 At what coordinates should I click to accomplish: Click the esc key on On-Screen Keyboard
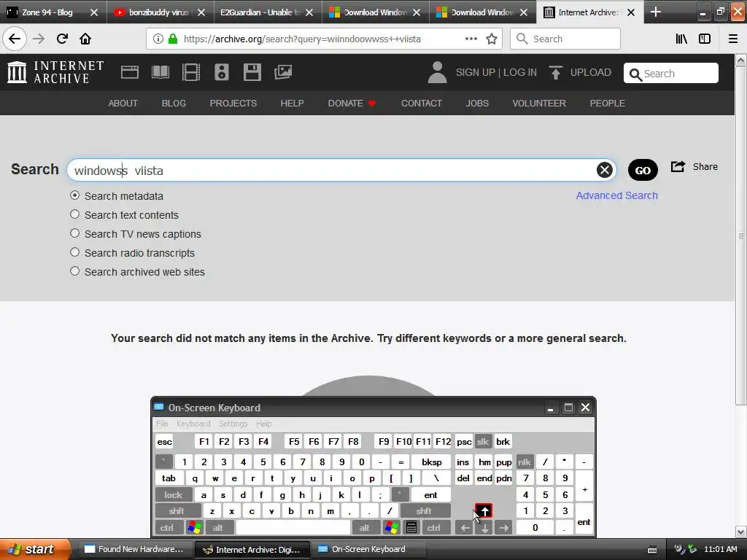pyautogui.click(x=164, y=441)
